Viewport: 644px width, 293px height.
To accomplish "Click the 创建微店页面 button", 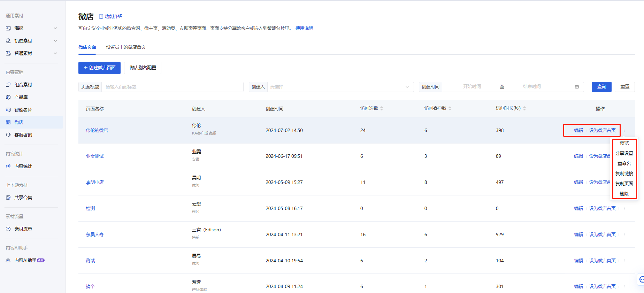I will point(99,68).
